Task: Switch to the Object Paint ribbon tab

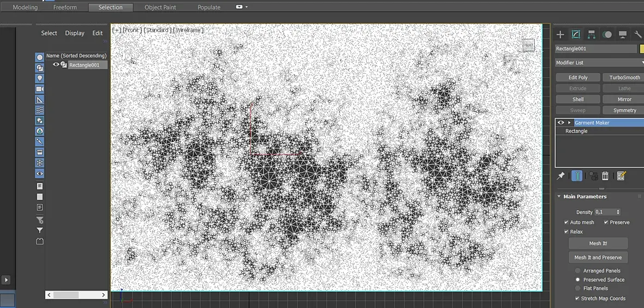Action: 160,8
